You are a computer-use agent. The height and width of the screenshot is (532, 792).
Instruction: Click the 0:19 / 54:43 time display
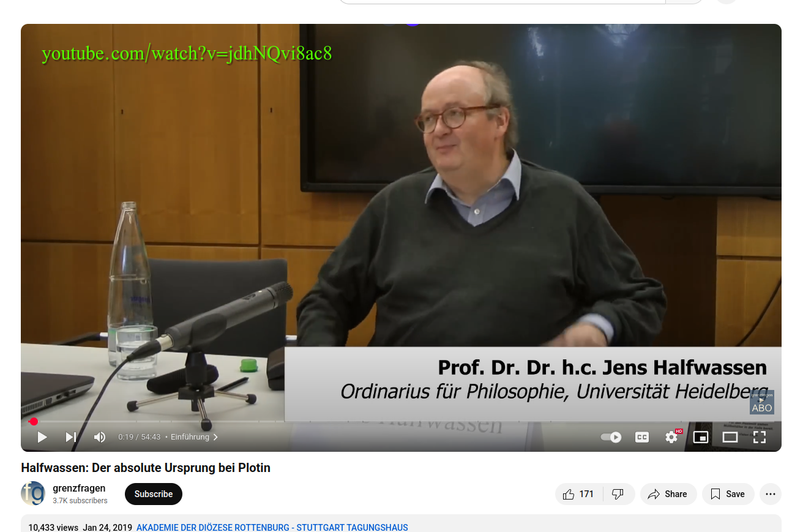(140, 437)
